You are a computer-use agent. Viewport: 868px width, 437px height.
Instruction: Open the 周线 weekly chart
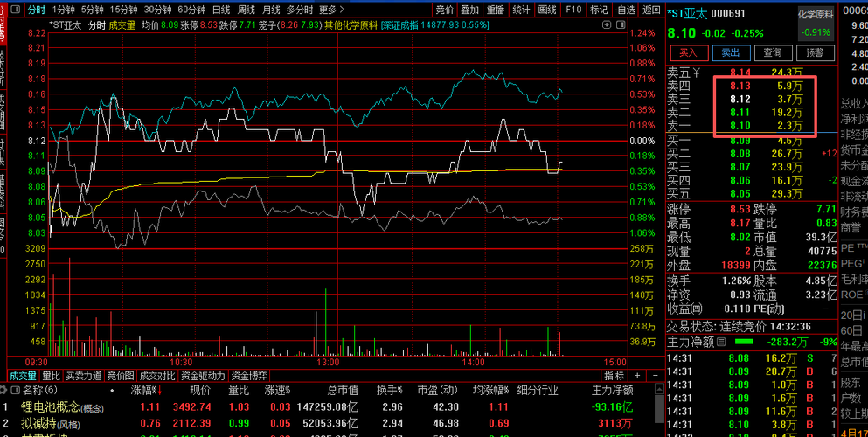click(247, 10)
